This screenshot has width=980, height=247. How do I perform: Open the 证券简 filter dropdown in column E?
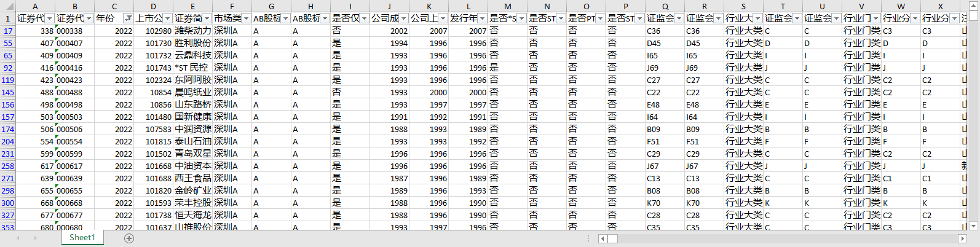click(x=207, y=18)
